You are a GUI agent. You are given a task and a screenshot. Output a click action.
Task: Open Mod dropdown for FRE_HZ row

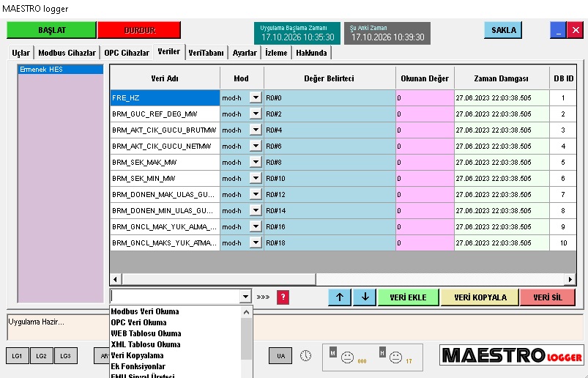point(256,98)
